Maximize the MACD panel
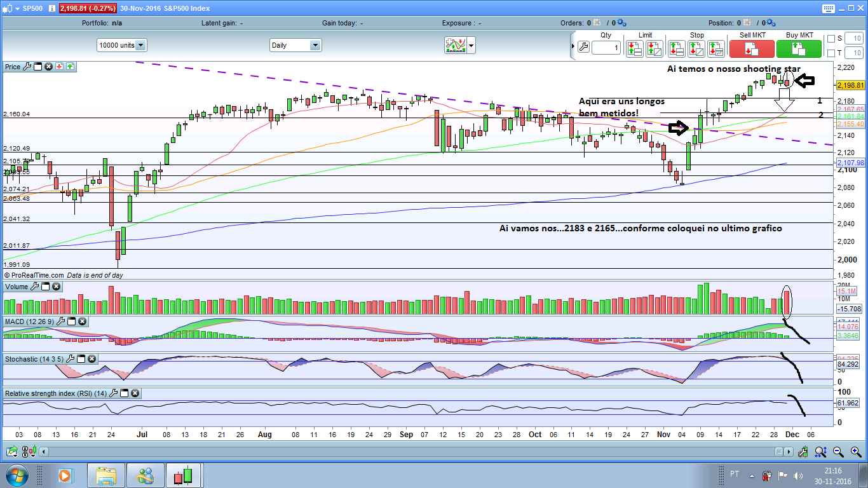The height and width of the screenshot is (488, 868). pos(72,322)
